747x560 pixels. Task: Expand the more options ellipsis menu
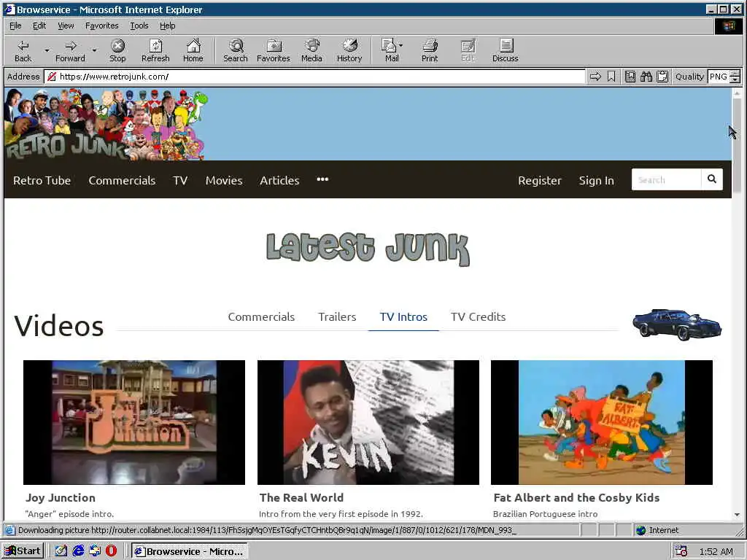tap(322, 179)
